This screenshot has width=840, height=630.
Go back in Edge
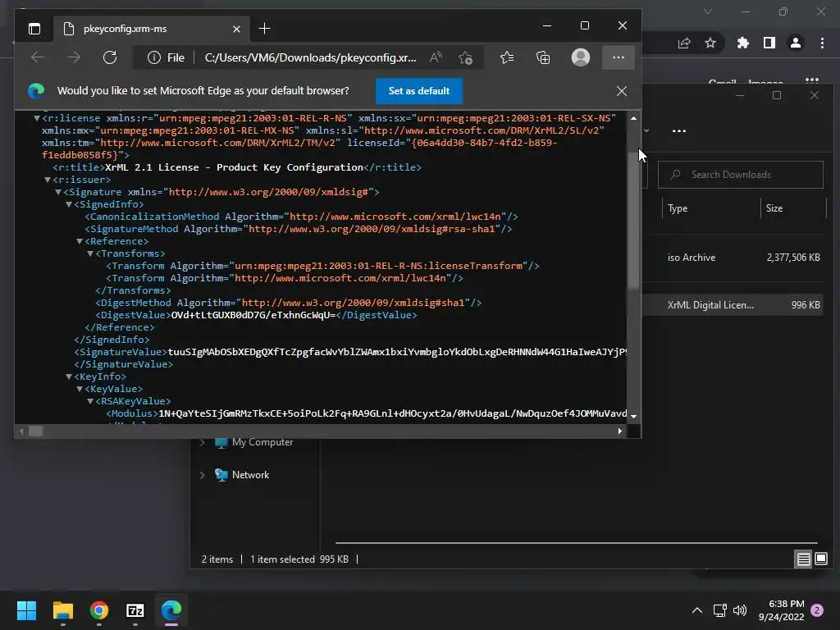click(38, 57)
